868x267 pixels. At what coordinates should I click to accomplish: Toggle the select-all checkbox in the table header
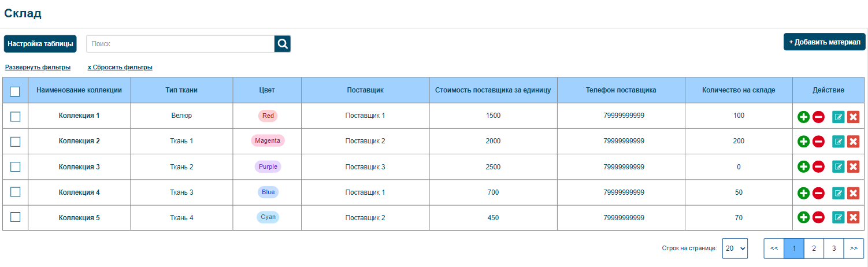pos(15,91)
